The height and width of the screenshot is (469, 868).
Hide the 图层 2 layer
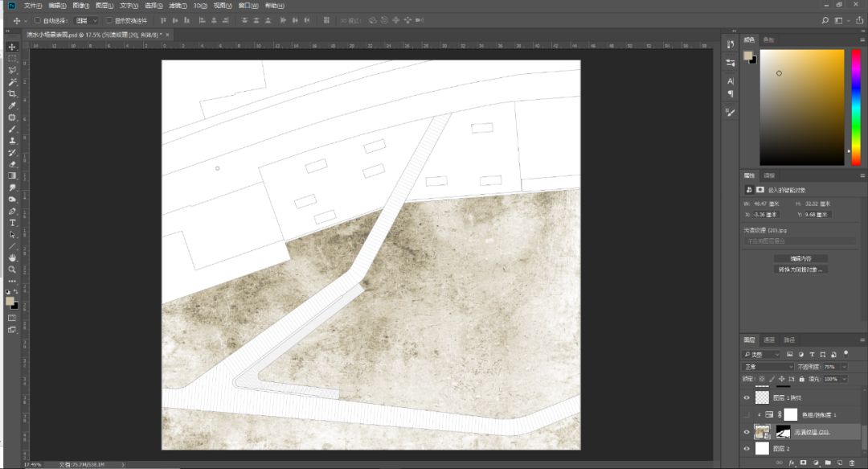pos(746,449)
